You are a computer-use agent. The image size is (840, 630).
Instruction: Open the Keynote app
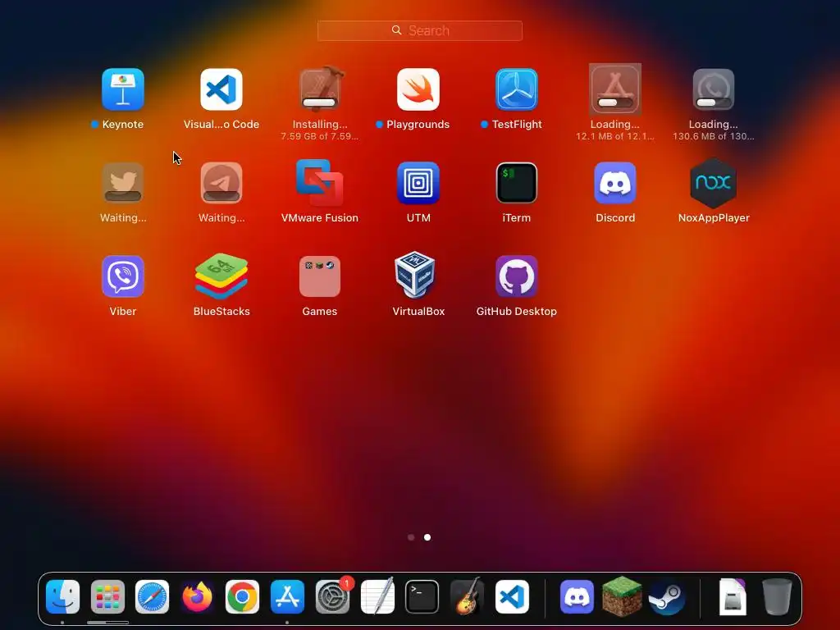click(123, 89)
